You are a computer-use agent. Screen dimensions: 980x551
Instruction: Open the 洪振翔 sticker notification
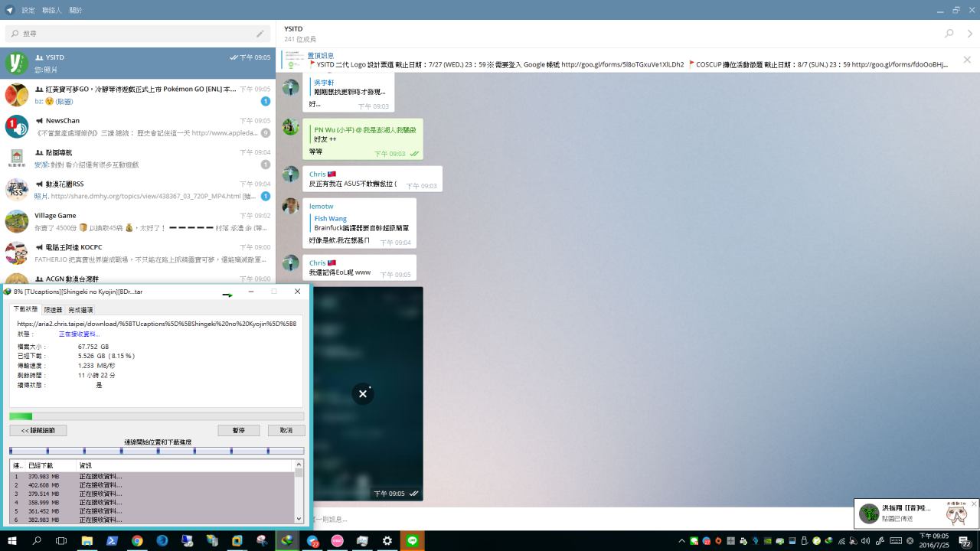[916, 514]
